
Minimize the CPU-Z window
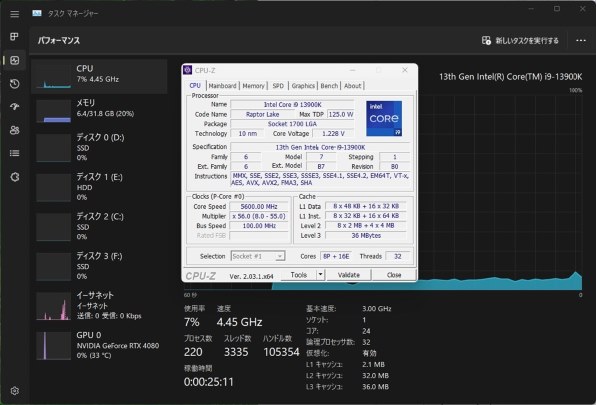tap(352, 70)
